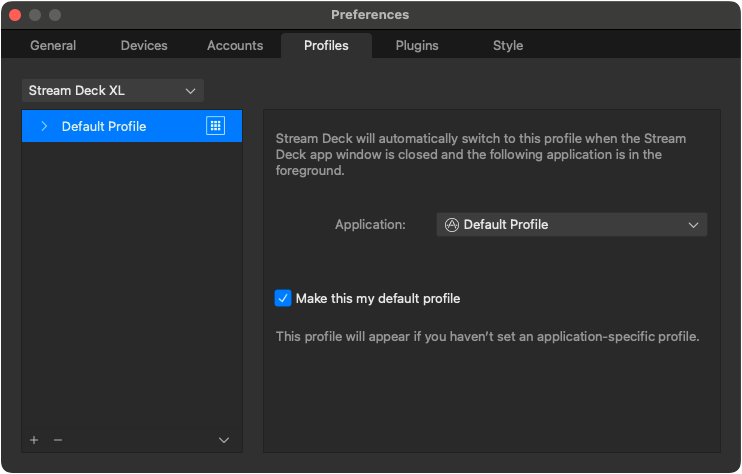Switch to the General tab
Viewport: 742px width, 474px height.
tap(53, 46)
